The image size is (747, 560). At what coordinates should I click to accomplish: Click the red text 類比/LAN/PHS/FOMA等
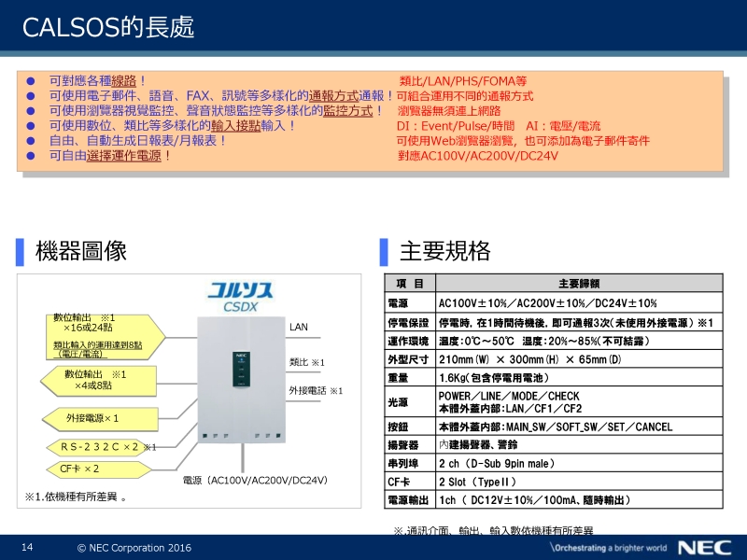462,81
